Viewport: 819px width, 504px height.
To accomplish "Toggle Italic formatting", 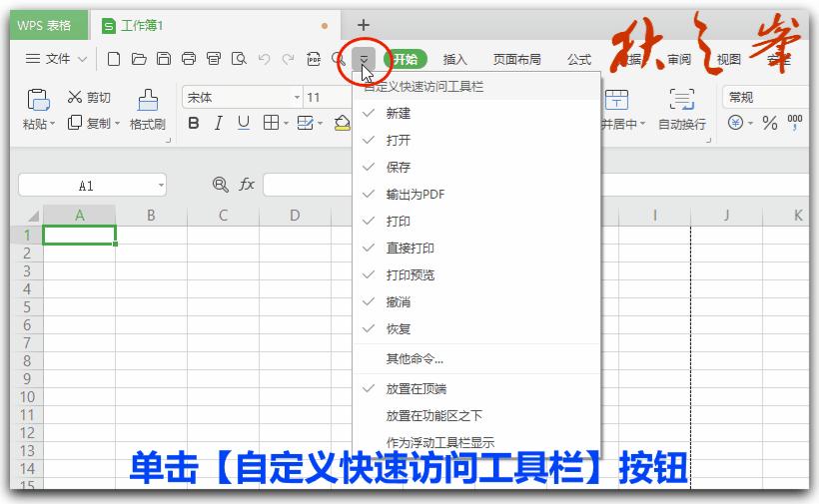I will [219, 123].
